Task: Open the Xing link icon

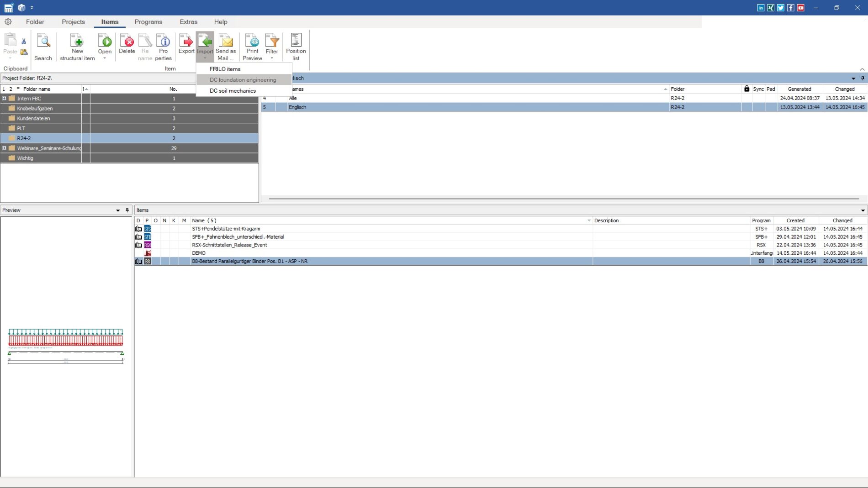Action: [771, 8]
